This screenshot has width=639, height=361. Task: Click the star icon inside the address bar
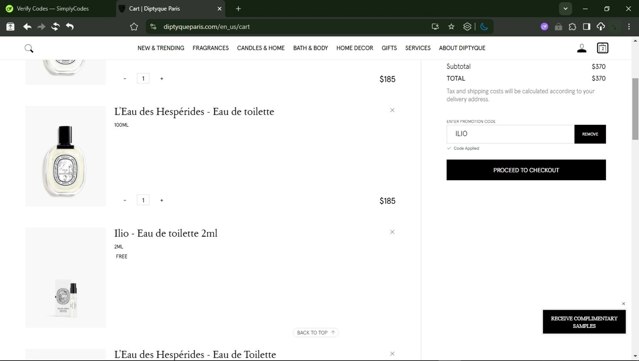451,26
